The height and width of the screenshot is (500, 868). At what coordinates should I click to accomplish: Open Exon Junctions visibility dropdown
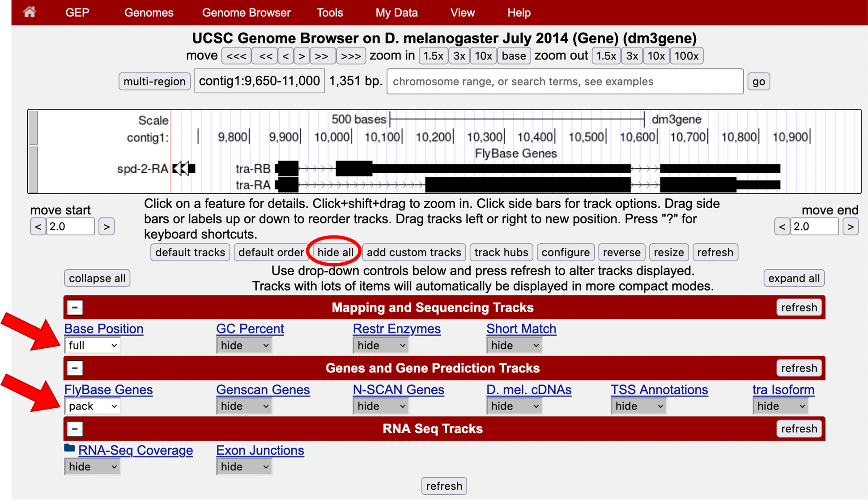click(x=244, y=467)
